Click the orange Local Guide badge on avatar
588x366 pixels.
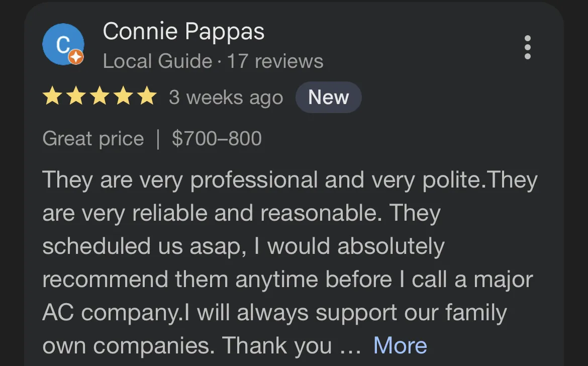[76, 57]
